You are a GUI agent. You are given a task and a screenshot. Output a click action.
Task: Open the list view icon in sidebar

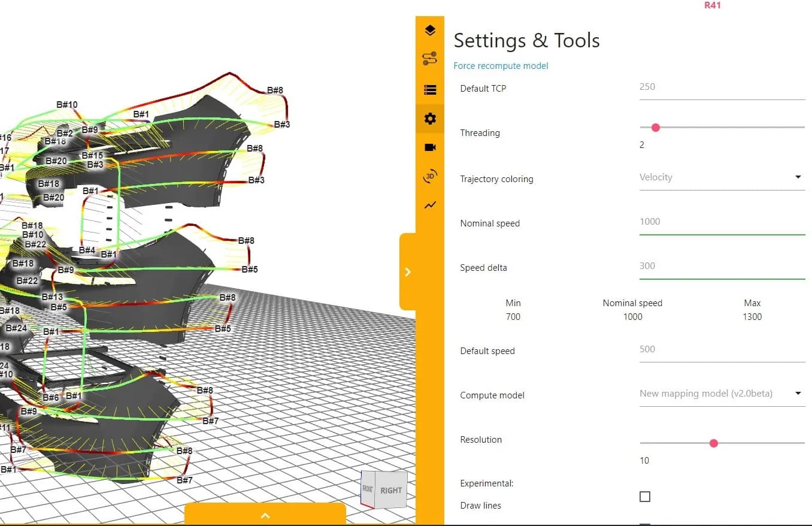[x=430, y=90]
